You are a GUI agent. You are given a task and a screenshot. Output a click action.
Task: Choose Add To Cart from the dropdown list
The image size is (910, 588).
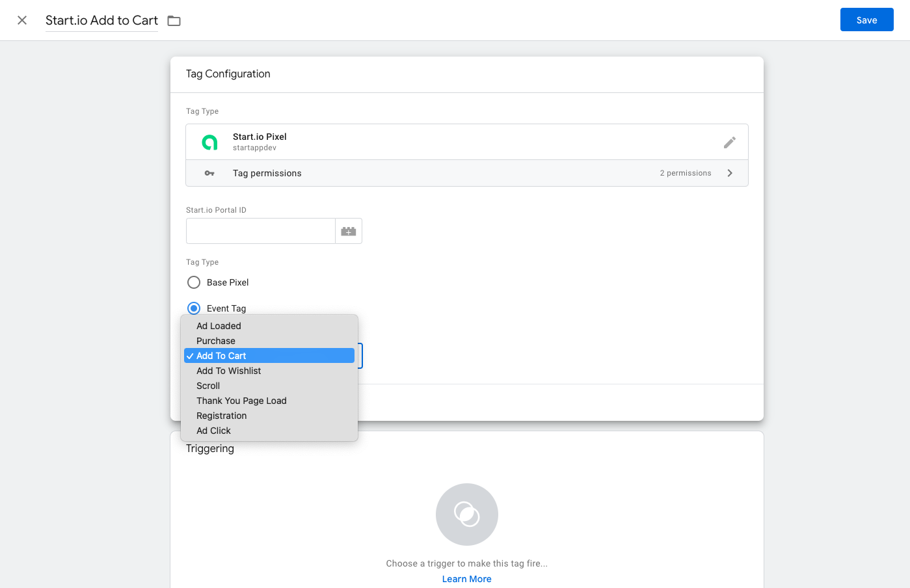[269, 356]
